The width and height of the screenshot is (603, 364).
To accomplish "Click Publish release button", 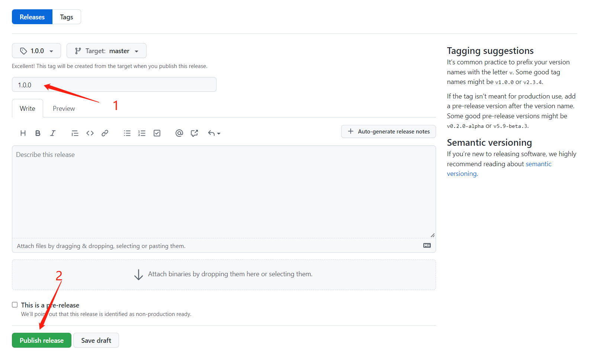I will coord(42,340).
